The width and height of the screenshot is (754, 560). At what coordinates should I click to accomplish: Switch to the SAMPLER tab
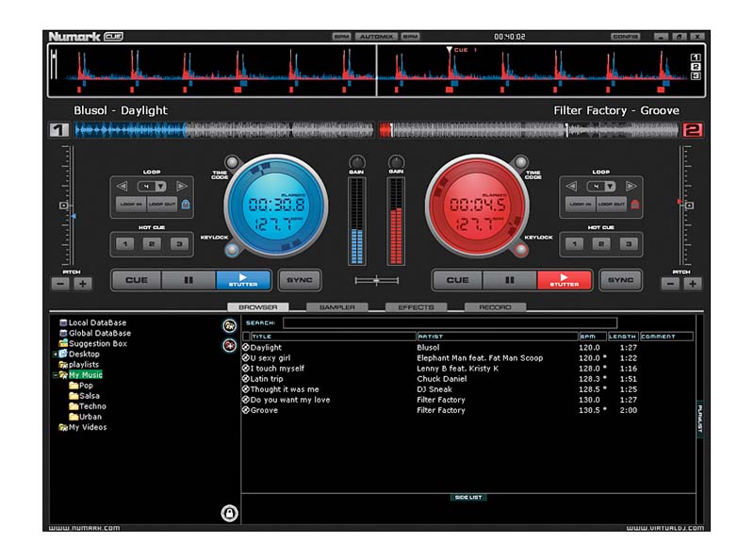click(336, 306)
